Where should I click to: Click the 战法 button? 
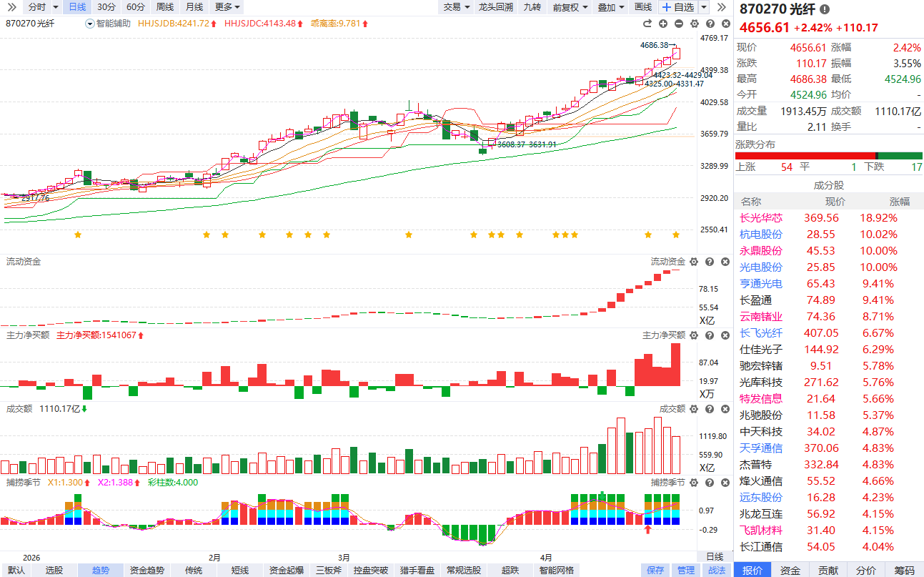tap(717, 571)
